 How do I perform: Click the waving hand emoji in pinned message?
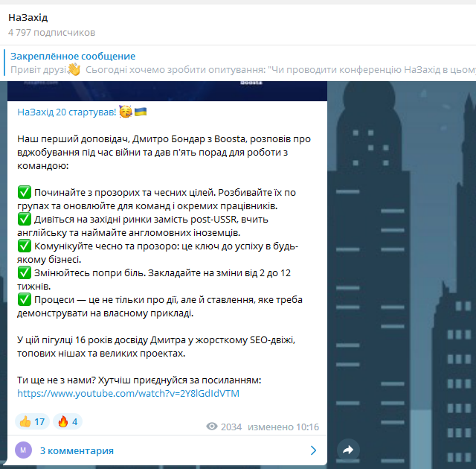74,69
